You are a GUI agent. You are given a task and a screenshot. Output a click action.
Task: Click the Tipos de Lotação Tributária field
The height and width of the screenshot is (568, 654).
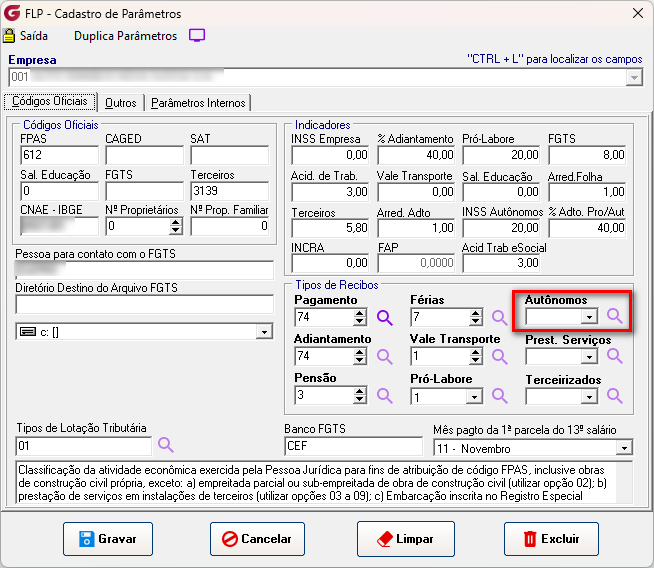click(x=84, y=446)
